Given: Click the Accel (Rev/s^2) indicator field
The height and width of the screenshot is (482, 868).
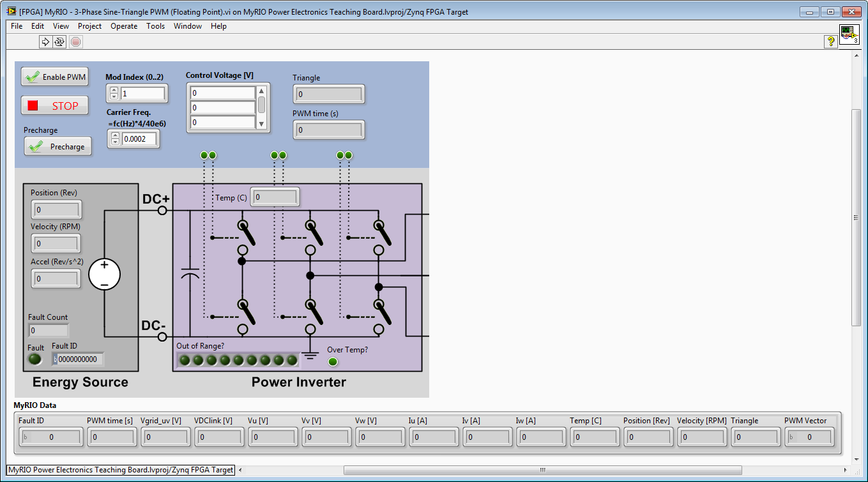Looking at the screenshot, I should pyautogui.click(x=56, y=279).
